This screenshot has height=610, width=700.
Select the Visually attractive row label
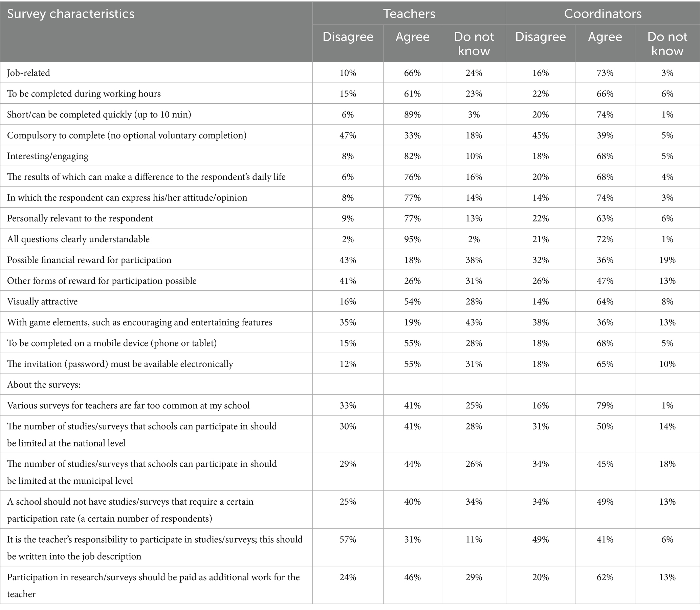42,301
